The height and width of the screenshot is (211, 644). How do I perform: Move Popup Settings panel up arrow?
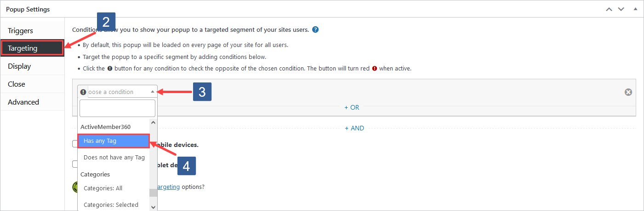(x=609, y=9)
